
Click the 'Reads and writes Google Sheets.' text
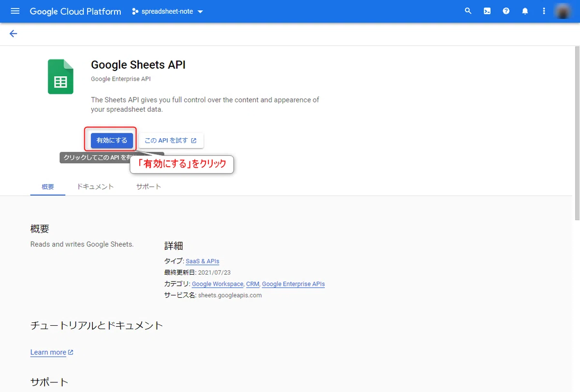click(x=82, y=244)
